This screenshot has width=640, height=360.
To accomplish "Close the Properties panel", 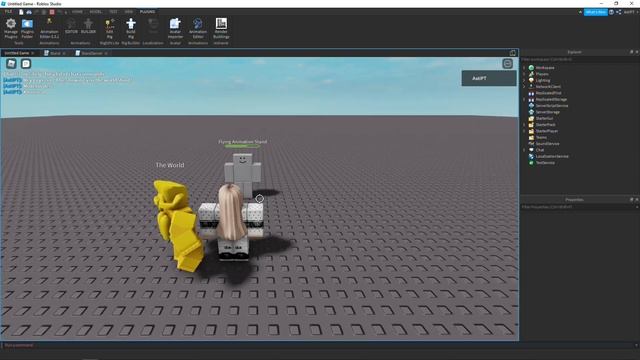I will pyautogui.click(x=637, y=200).
